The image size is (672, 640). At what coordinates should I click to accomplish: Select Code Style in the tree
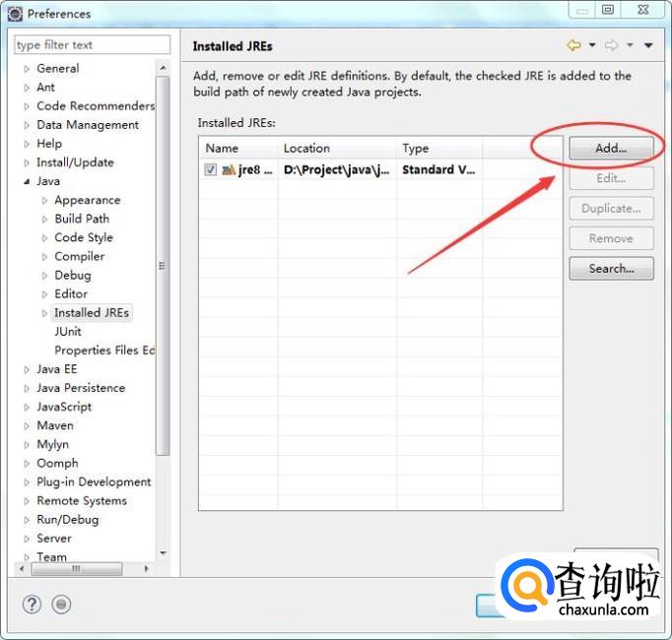(x=84, y=237)
